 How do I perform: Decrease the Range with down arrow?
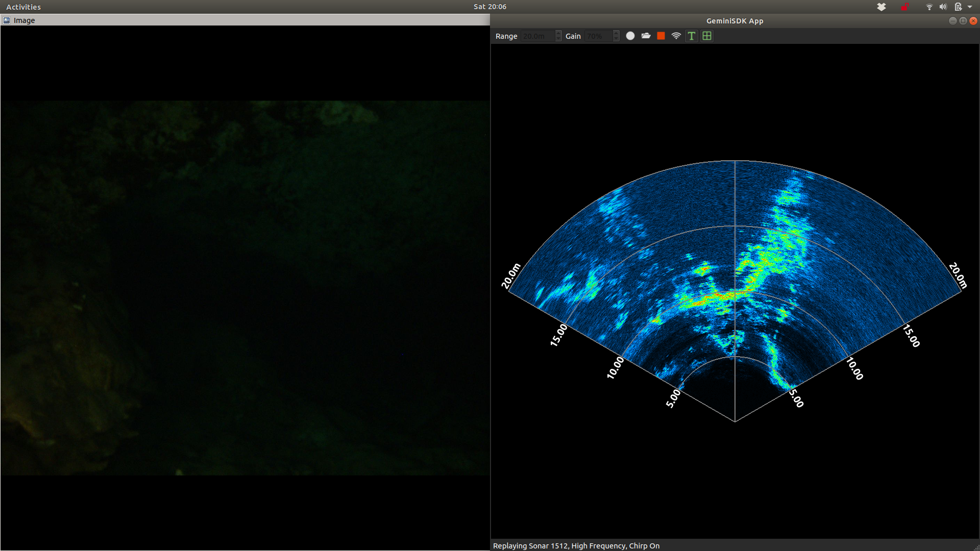558,39
